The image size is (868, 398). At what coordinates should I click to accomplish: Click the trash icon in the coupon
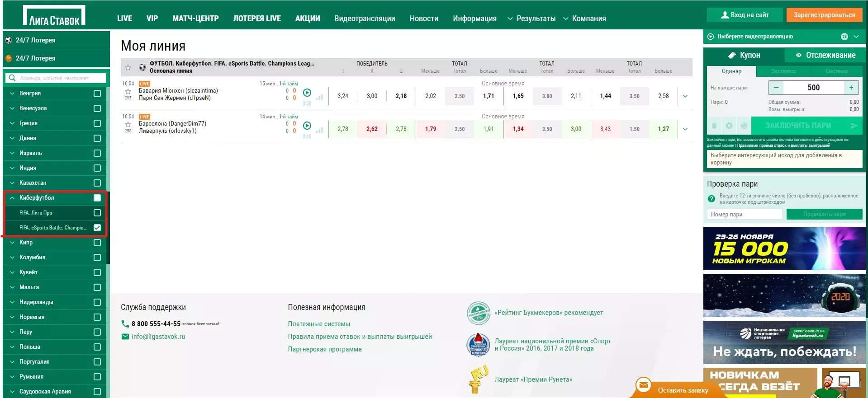[714, 126]
